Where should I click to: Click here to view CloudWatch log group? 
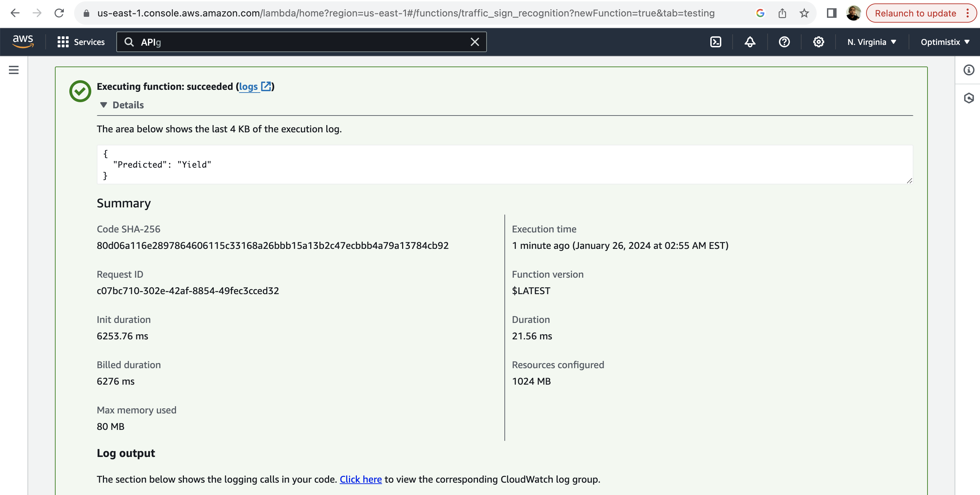360,479
